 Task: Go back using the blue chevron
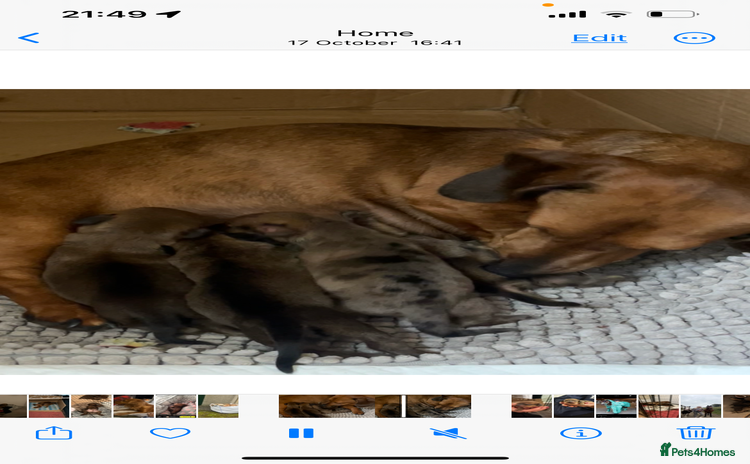(x=29, y=38)
